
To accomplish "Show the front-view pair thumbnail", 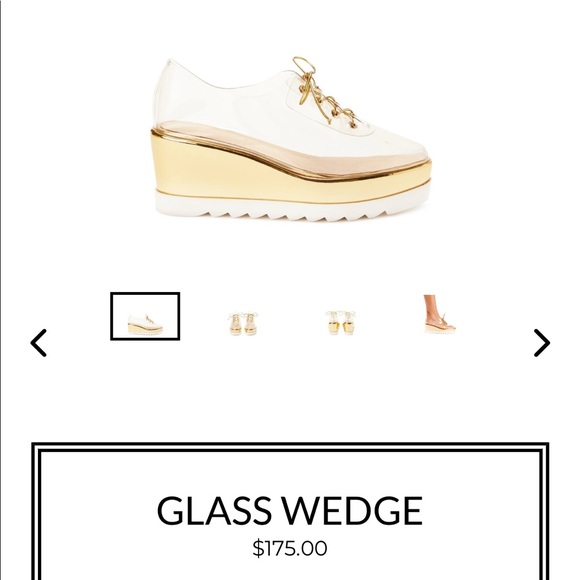I will coord(243,324).
